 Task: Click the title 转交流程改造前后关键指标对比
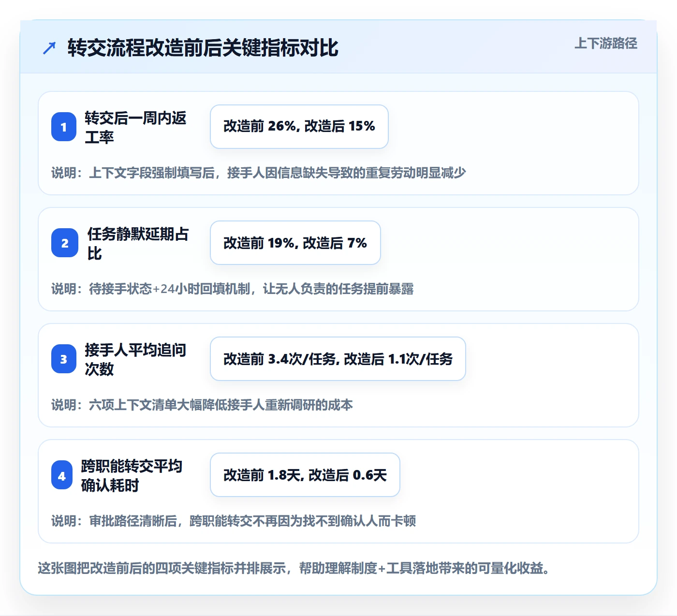coord(203,48)
